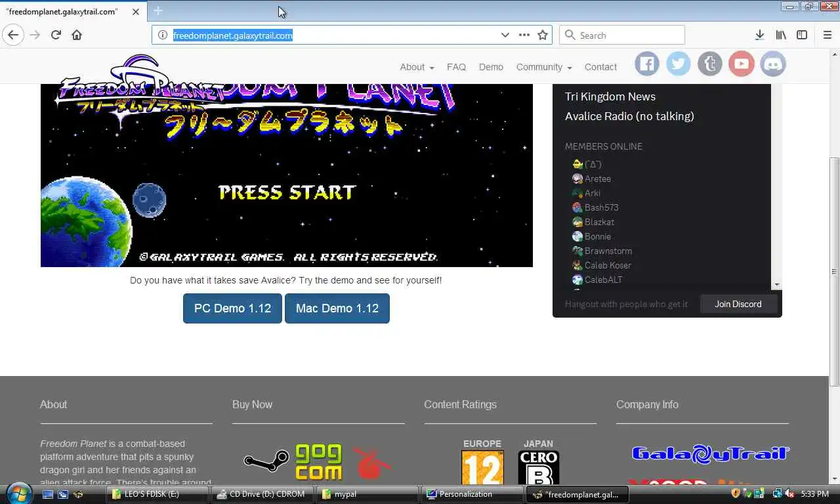Screen dimensions: 840x504
Task: Open the downloads arrow icon
Action: click(759, 35)
